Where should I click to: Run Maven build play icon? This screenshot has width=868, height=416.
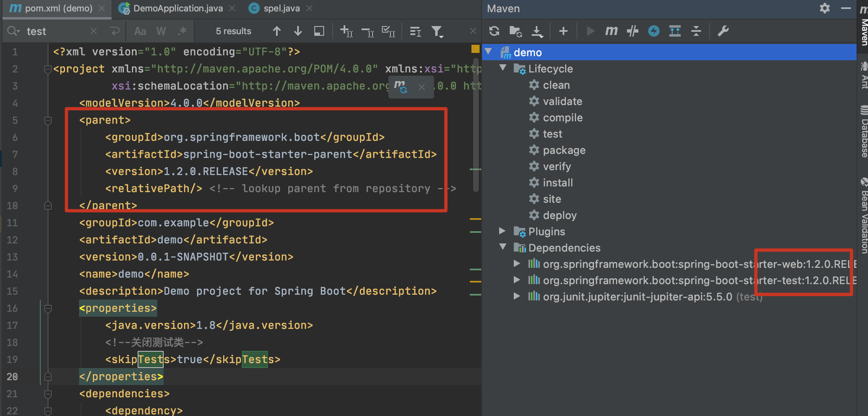pyautogui.click(x=590, y=31)
